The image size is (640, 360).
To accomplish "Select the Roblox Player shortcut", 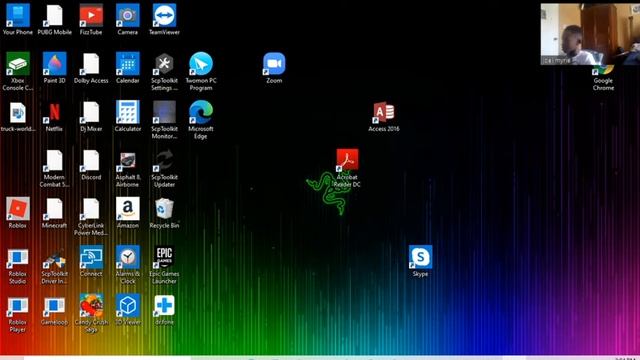I will (x=18, y=305).
